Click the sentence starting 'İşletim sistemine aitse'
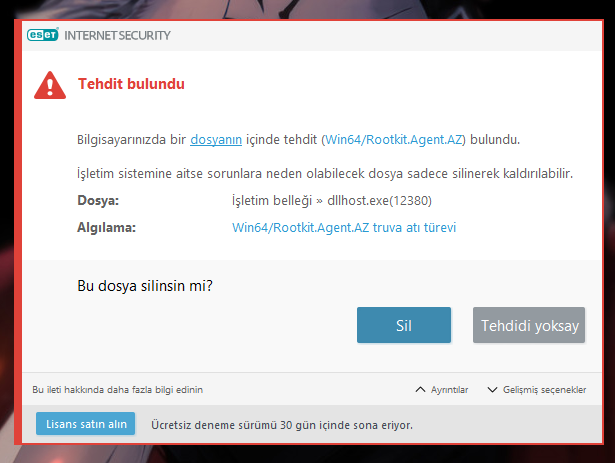This screenshot has height=463, width=615. pyautogui.click(x=325, y=173)
